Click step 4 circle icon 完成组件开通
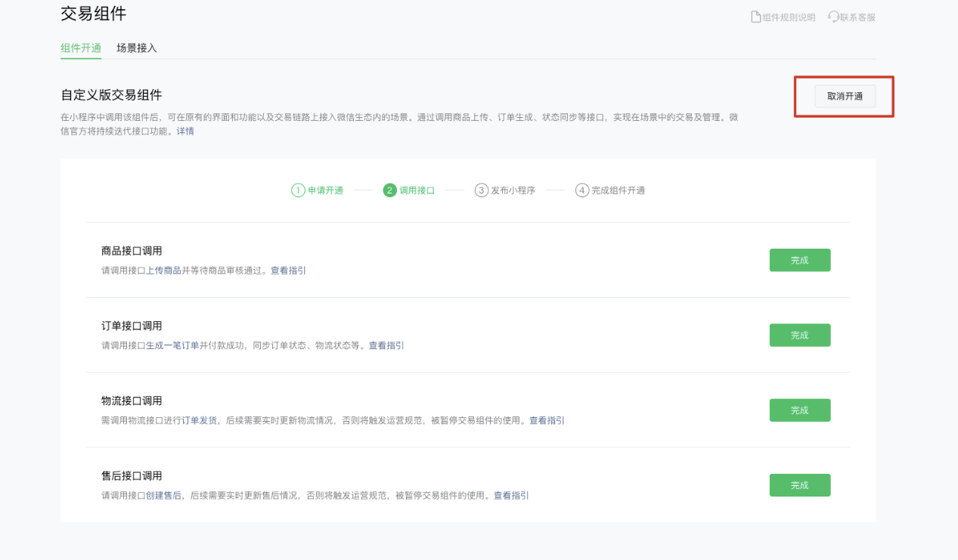The width and height of the screenshot is (958, 560). pos(581,190)
